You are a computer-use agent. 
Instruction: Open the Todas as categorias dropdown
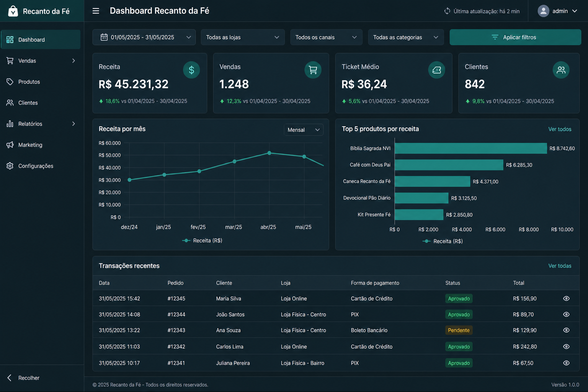click(x=406, y=37)
